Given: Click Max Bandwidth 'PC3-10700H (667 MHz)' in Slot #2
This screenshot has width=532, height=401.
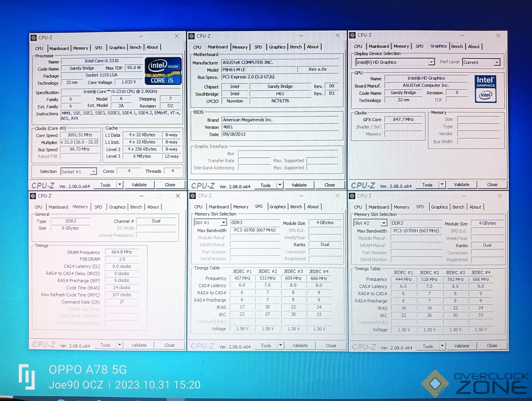Looking at the screenshot, I should point(416,231).
